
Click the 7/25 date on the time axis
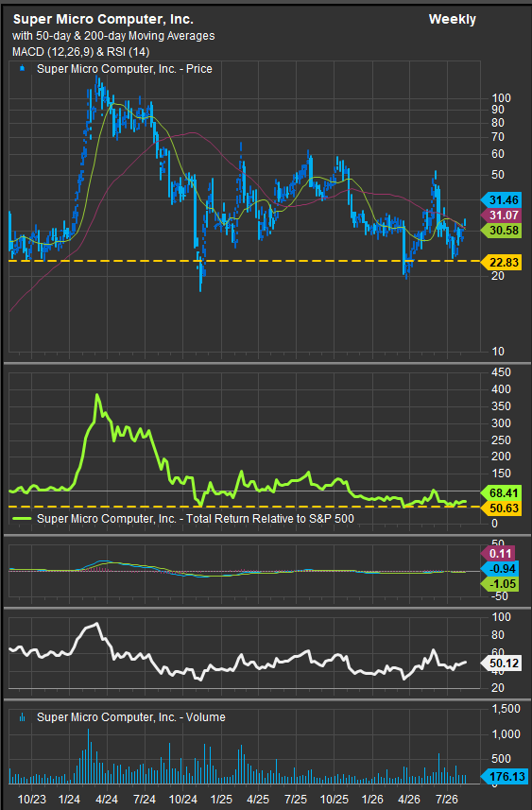click(x=296, y=800)
